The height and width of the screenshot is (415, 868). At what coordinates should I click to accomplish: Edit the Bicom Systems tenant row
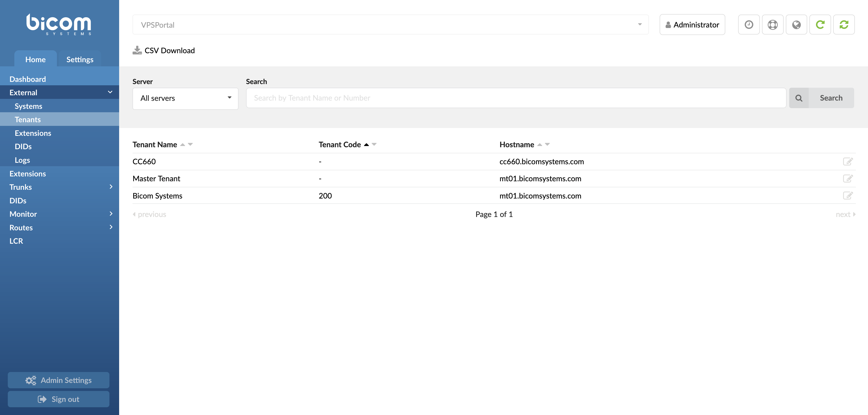click(x=848, y=196)
